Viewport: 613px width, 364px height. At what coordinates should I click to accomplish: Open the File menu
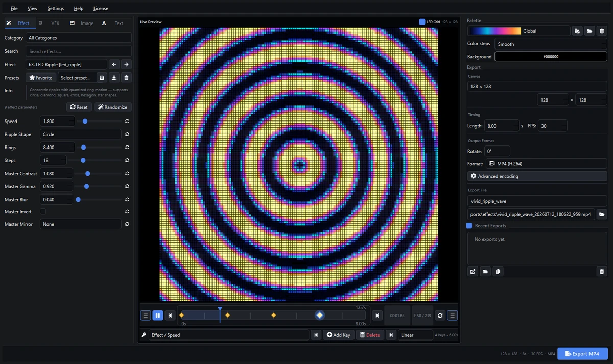[x=14, y=8]
